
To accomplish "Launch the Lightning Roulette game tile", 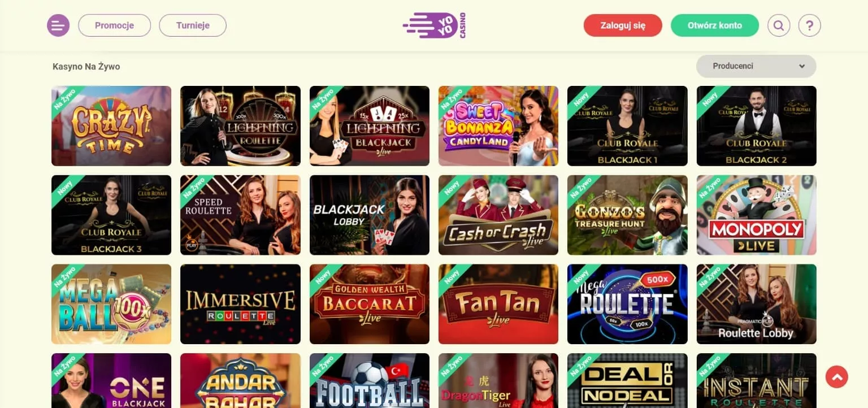I will pyautogui.click(x=240, y=126).
